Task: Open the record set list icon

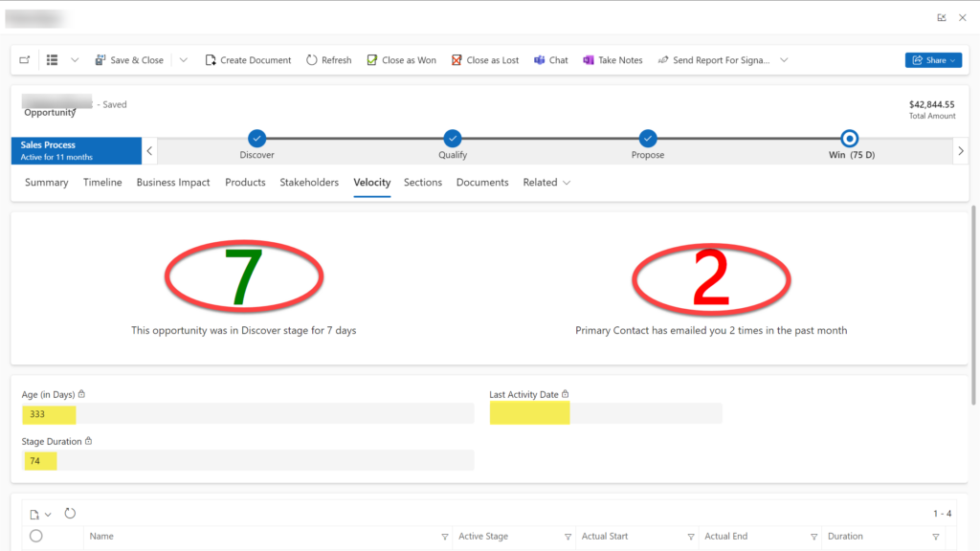Action: coord(52,60)
